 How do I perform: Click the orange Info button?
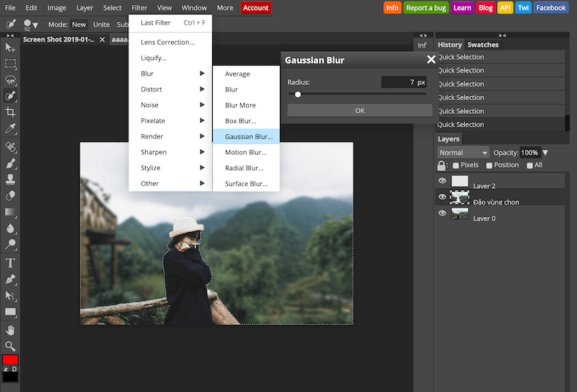[x=392, y=8]
